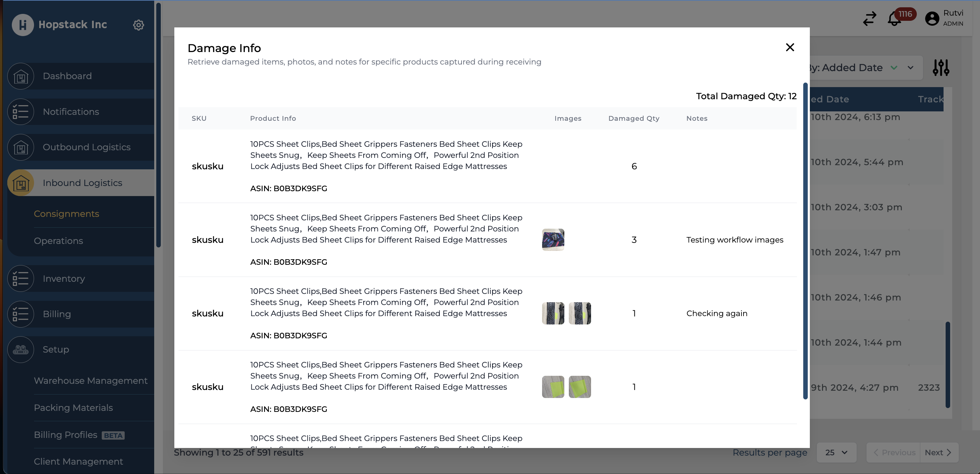Close the Damage Info dialog
Image resolution: width=980 pixels, height=474 pixels.
[x=790, y=48]
